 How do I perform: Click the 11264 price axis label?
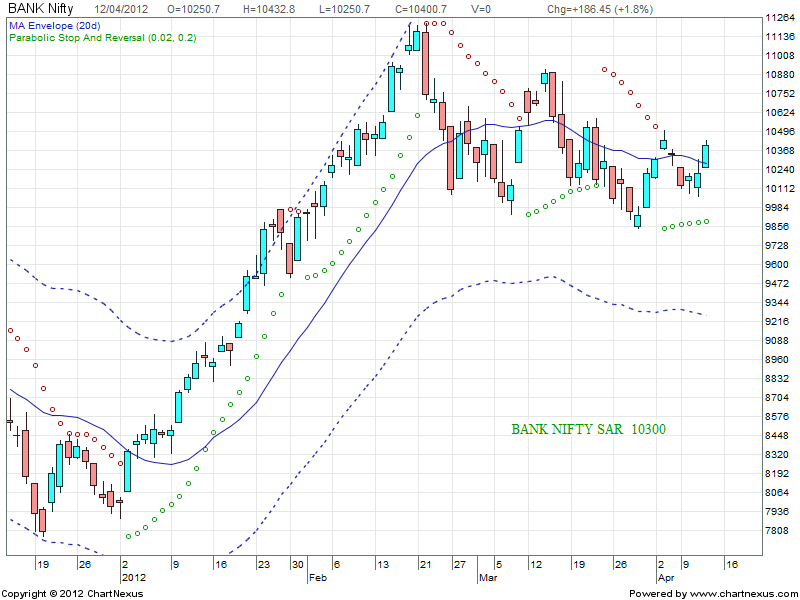(781, 18)
